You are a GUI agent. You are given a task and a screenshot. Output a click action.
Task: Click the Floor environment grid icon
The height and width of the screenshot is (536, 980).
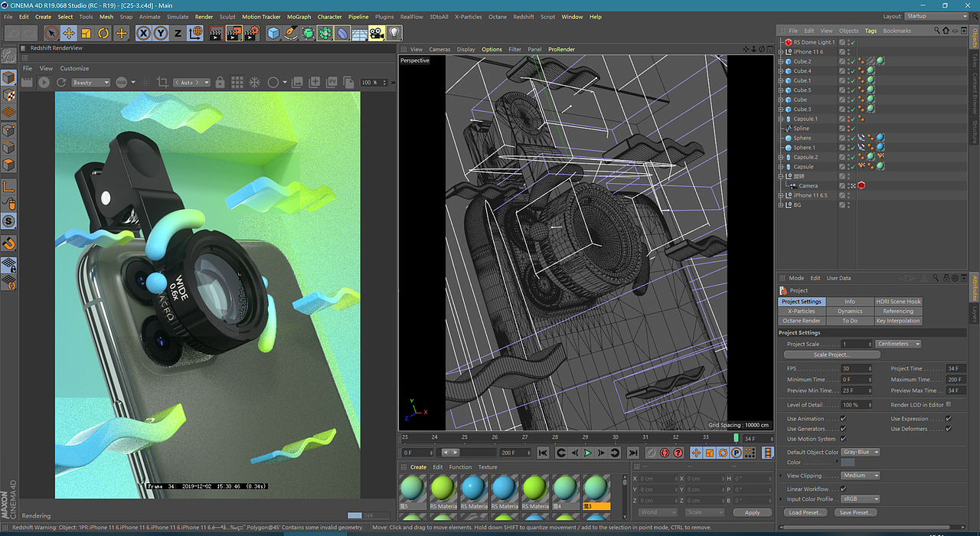[360, 33]
